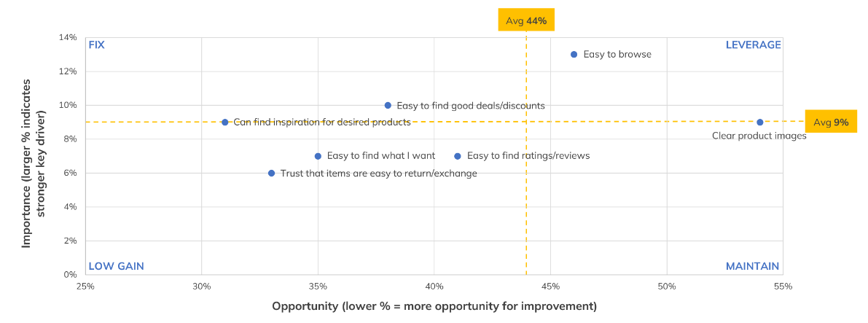Click the Easy to find what I want dot
The width and height of the screenshot is (868, 323).
(x=318, y=156)
